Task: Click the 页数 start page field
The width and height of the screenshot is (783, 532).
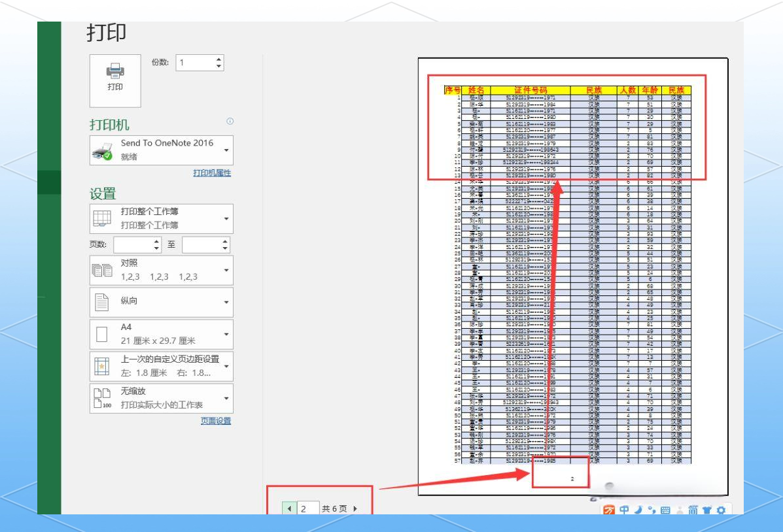Action: tap(133, 245)
